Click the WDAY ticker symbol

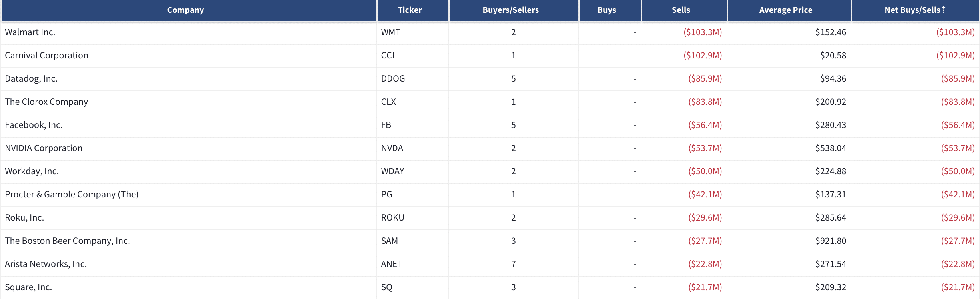392,171
